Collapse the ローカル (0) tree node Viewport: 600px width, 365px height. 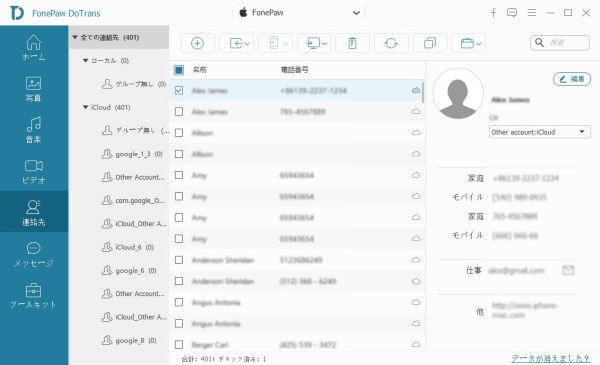click(x=86, y=60)
